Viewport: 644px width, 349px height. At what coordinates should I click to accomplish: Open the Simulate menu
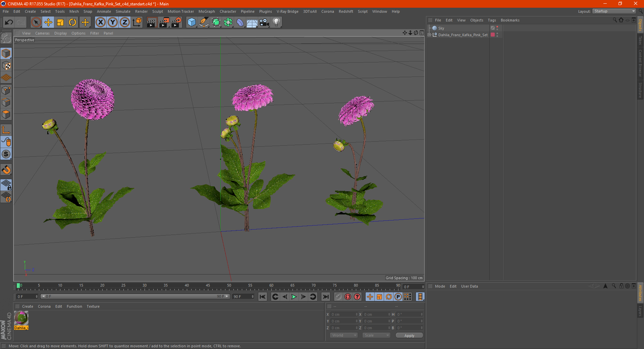pyautogui.click(x=123, y=11)
